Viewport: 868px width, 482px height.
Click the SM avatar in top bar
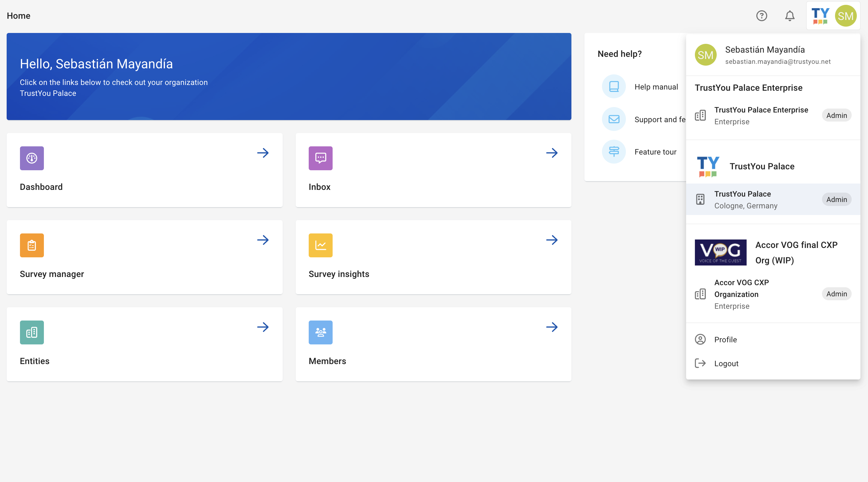846,16
